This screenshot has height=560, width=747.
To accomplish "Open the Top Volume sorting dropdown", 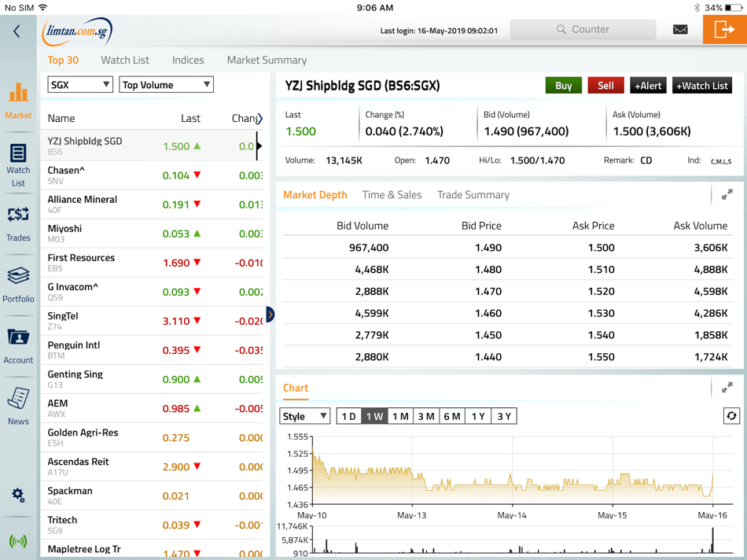I will (x=166, y=85).
